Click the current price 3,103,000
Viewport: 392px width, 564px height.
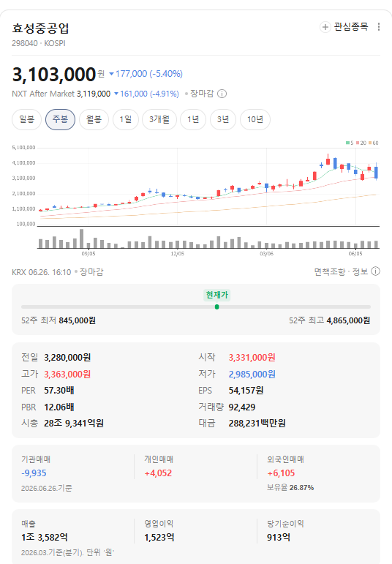click(54, 75)
